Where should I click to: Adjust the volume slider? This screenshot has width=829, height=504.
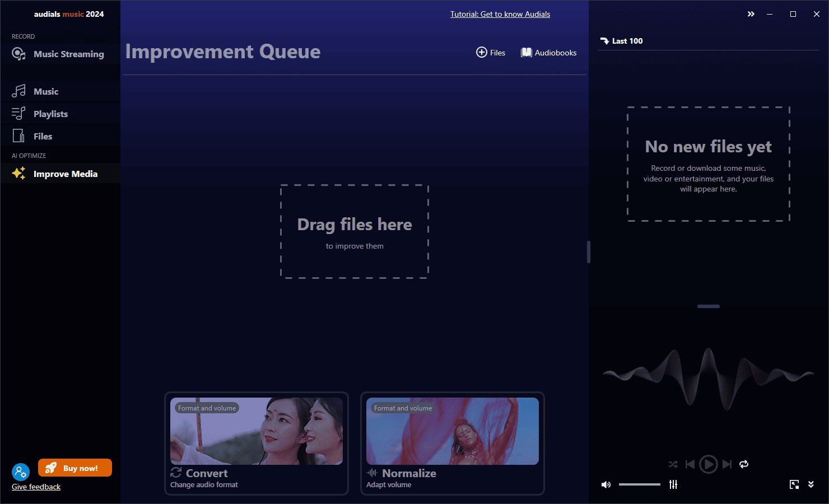[639, 484]
